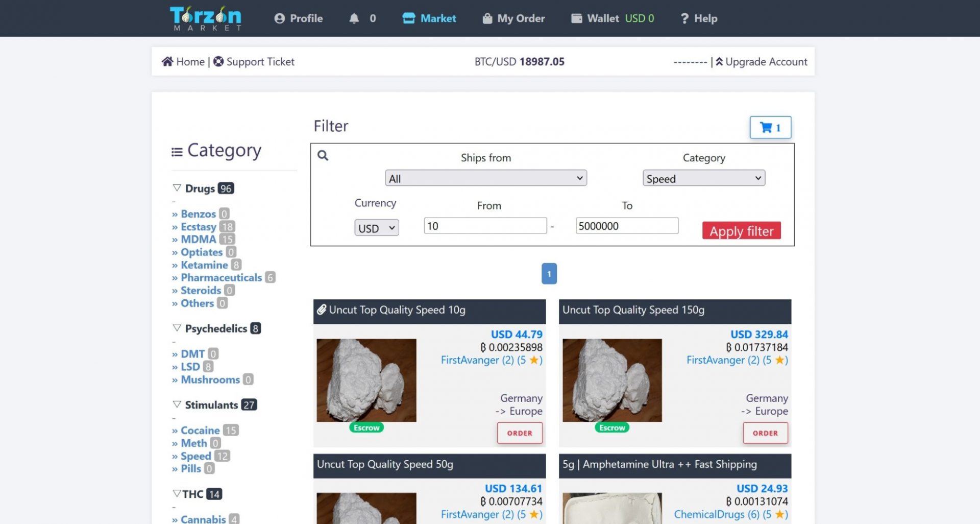Open the USD currency dropdown
Image resolution: width=980 pixels, height=524 pixels.
tap(377, 228)
